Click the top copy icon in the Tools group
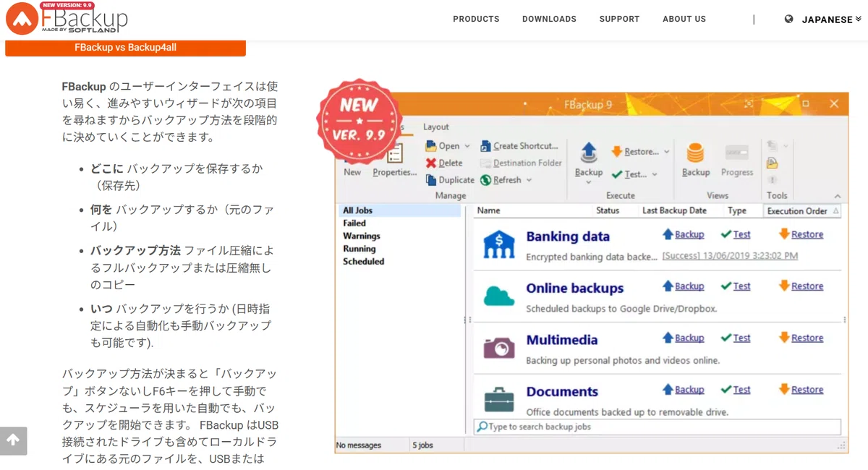This screenshot has width=868, height=470. pyautogui.click(x=772, y=146)
